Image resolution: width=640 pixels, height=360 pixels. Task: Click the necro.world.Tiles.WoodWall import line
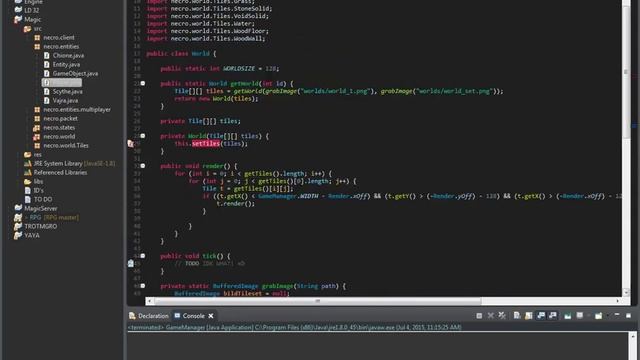pyautogui.click(x=206, y=38)
